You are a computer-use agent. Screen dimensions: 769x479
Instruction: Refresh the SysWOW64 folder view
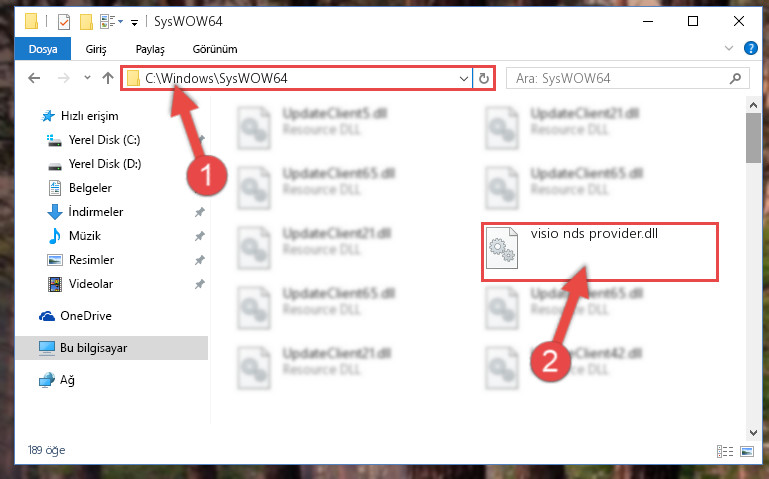click(x=484, y=78)
